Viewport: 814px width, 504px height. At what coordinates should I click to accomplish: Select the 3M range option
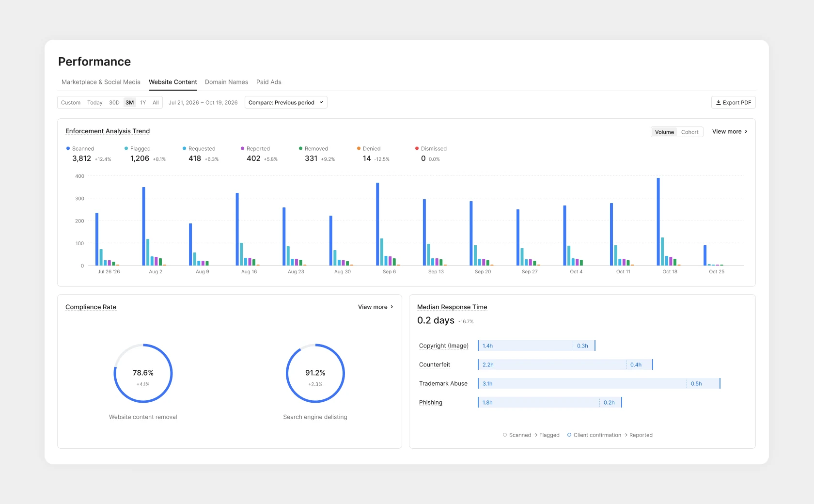[x=130, y=103]
